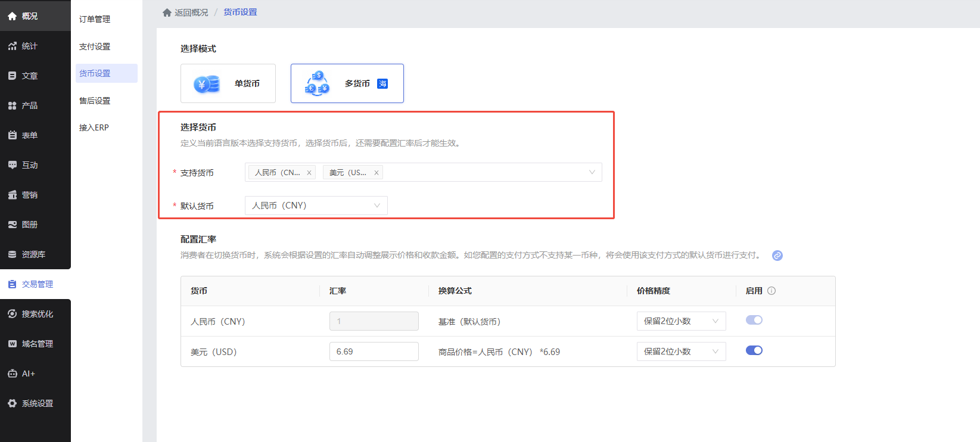The height and width of the screenshot is (442, 980).
Task: Click the 基准（默认货币）cell text
Action: pyautogui.click(x=469, y=322)
